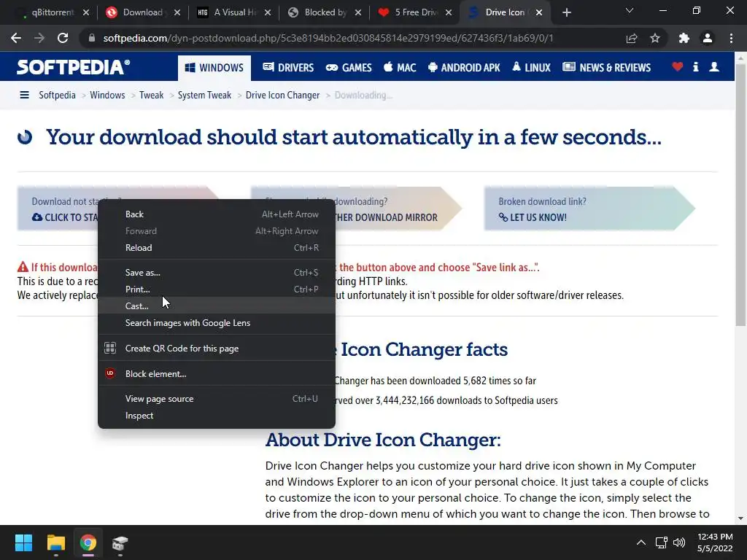This screenshot has width=747, height=560.
Task: Open the Games section
Action: tap(348, 68)
